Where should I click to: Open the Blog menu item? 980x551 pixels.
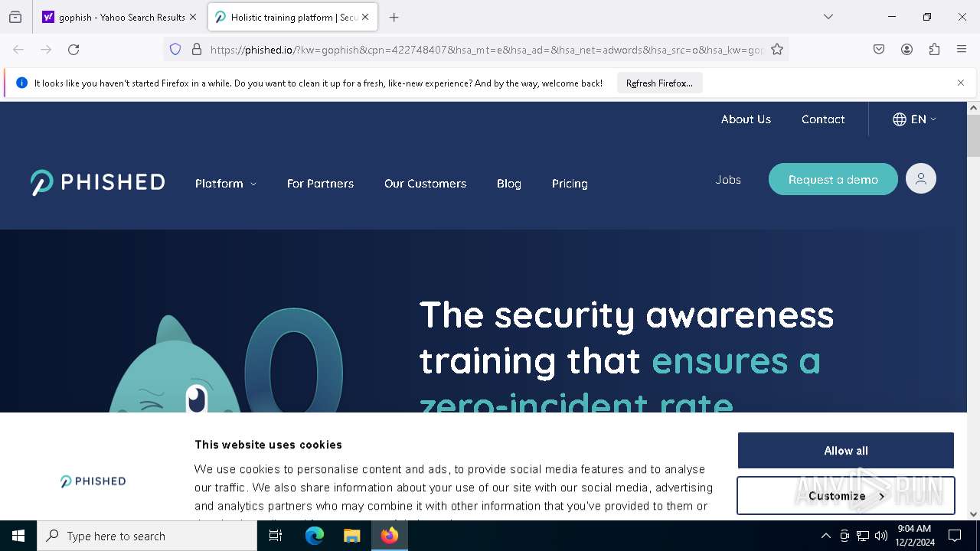(508, 184)
